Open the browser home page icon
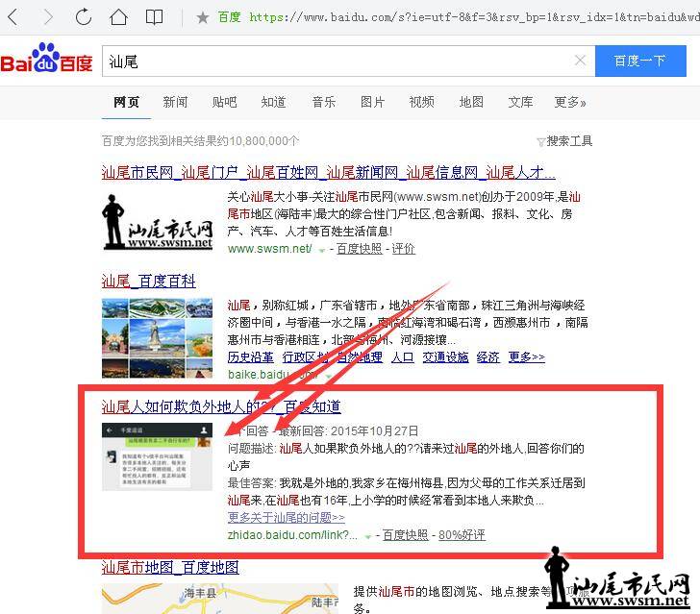 [118, 17]
